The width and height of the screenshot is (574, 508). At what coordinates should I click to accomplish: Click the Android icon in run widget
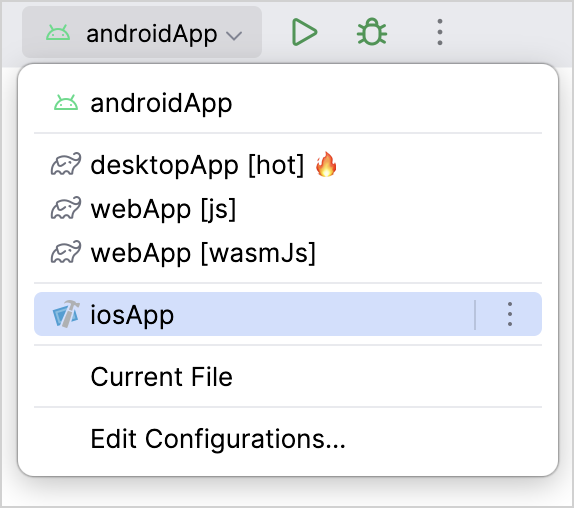58,33
